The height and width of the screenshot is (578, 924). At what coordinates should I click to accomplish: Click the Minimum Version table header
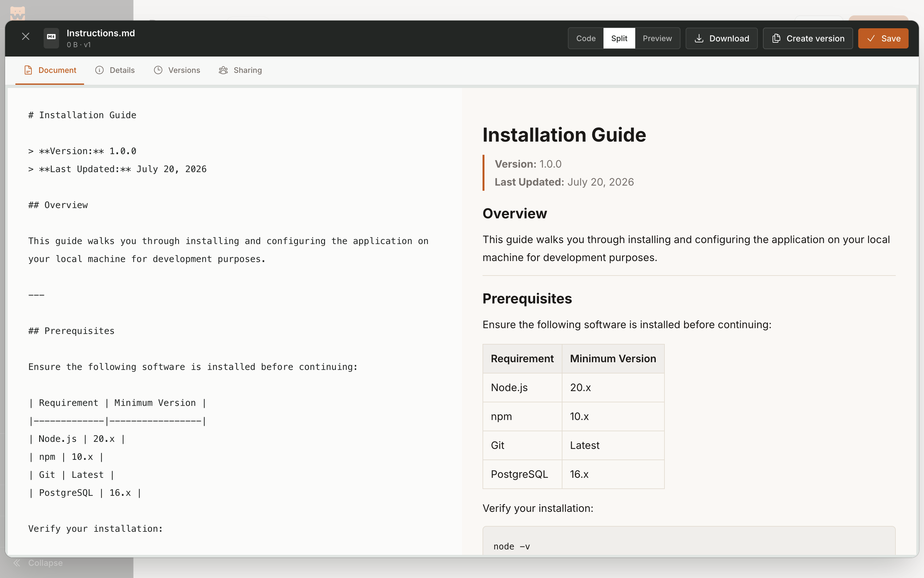(613, 359)
